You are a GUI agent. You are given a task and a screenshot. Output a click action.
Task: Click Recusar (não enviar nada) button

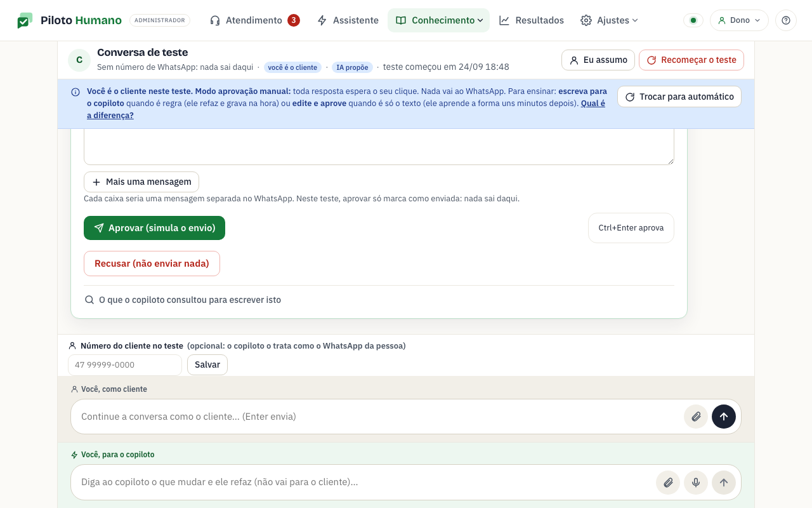click(152, 264)
